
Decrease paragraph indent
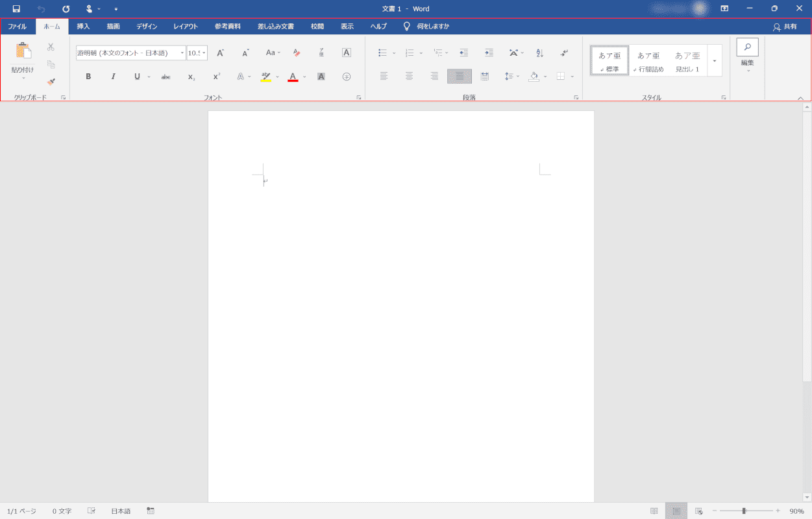click(x=463, y=53)
